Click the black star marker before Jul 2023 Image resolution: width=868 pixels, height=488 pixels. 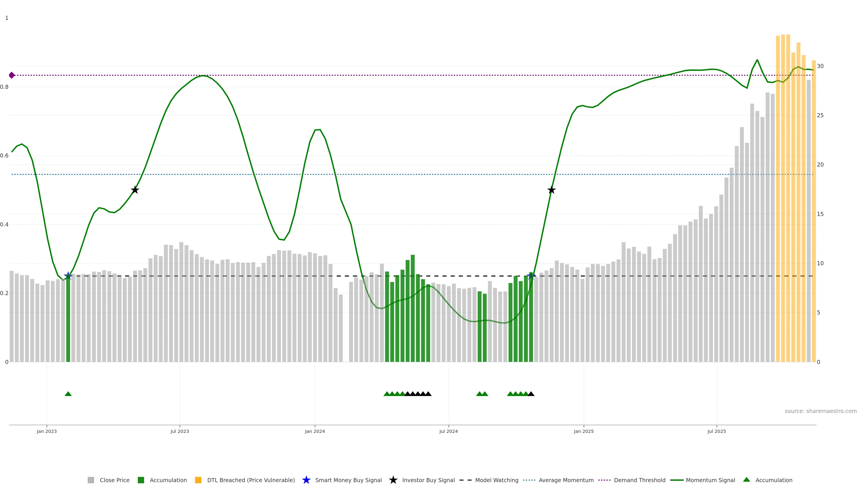coord(135,190)
